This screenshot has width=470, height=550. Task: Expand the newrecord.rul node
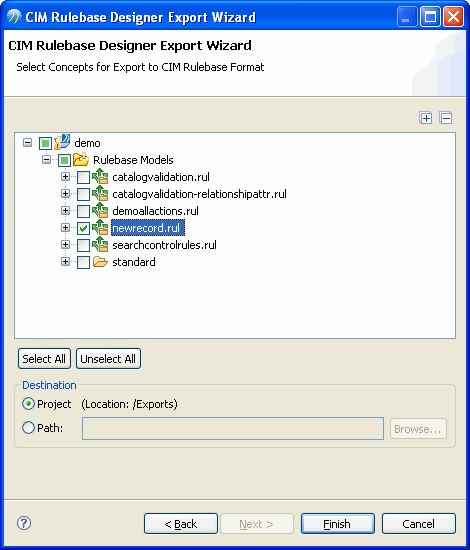coord(65,228)
